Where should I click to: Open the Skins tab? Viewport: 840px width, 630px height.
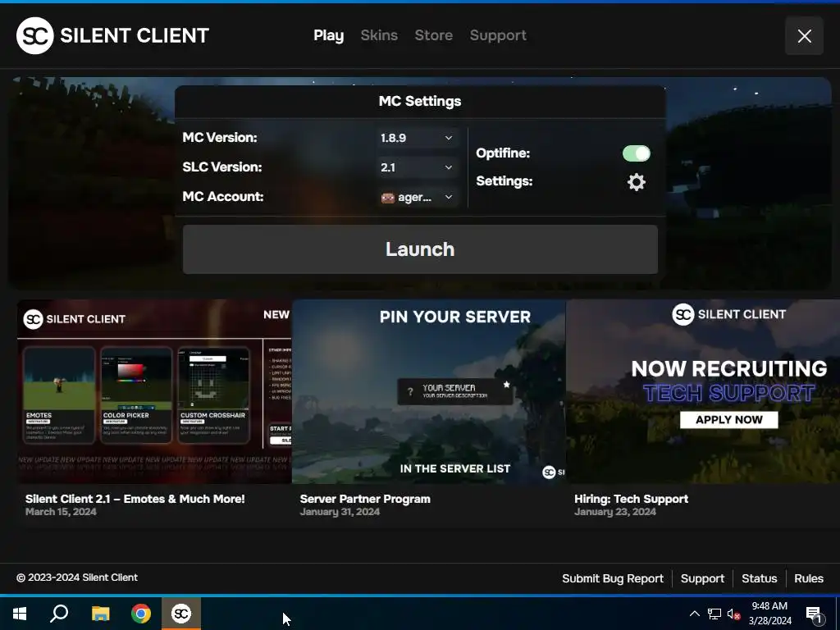pos(379,35)
